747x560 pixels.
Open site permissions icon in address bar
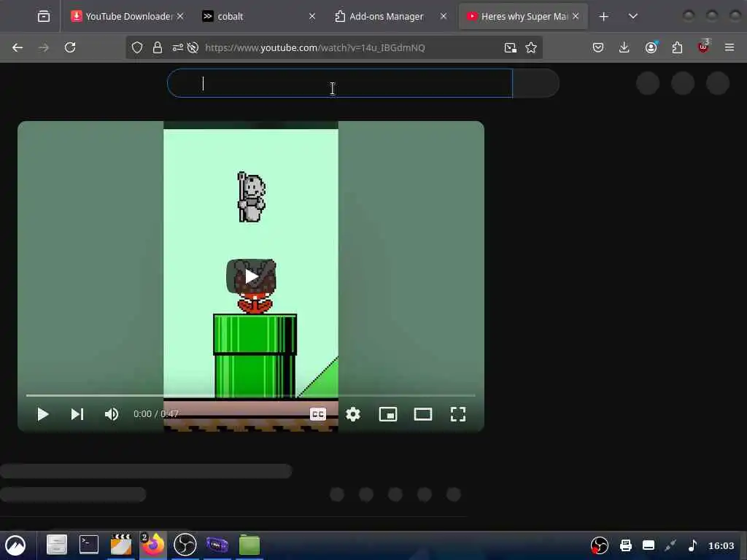coord(178,47)
